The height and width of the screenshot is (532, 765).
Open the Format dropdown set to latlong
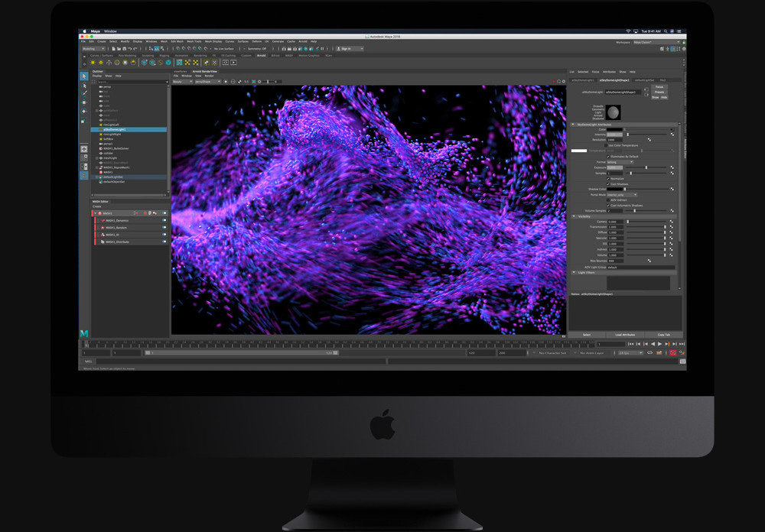click(620, 162)
